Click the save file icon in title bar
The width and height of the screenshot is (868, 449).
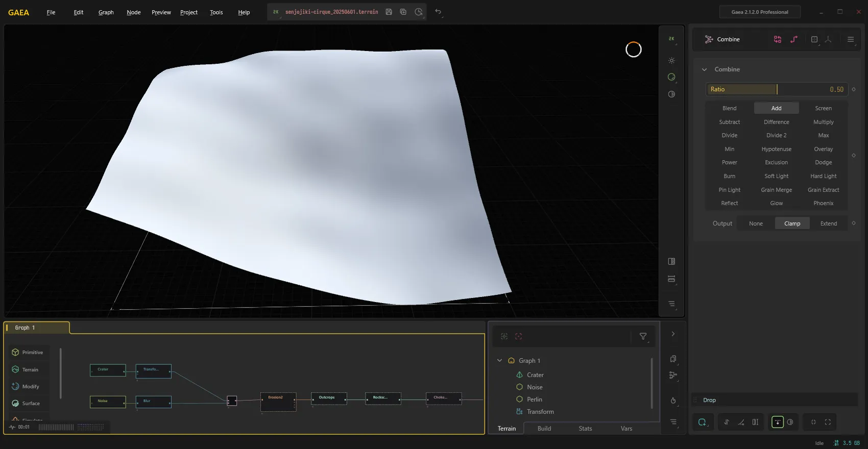[389, 12]
